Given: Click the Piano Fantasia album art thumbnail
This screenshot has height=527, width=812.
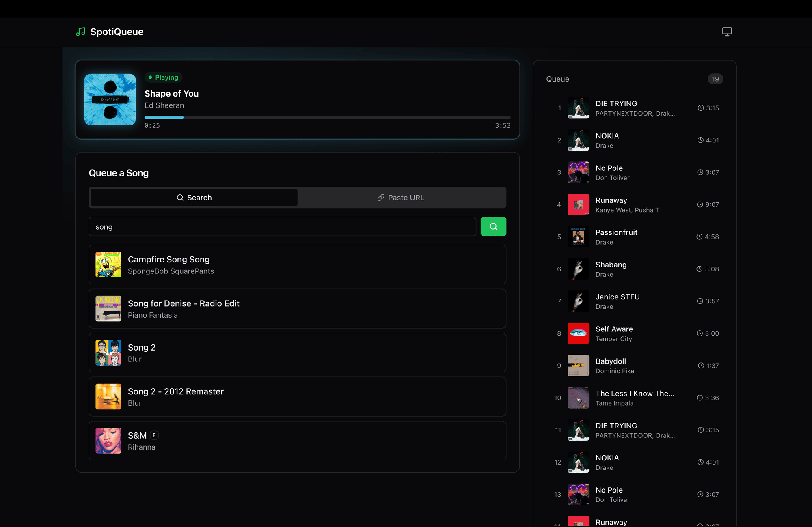Looking at the screenshot, I should tap(108, 309).
